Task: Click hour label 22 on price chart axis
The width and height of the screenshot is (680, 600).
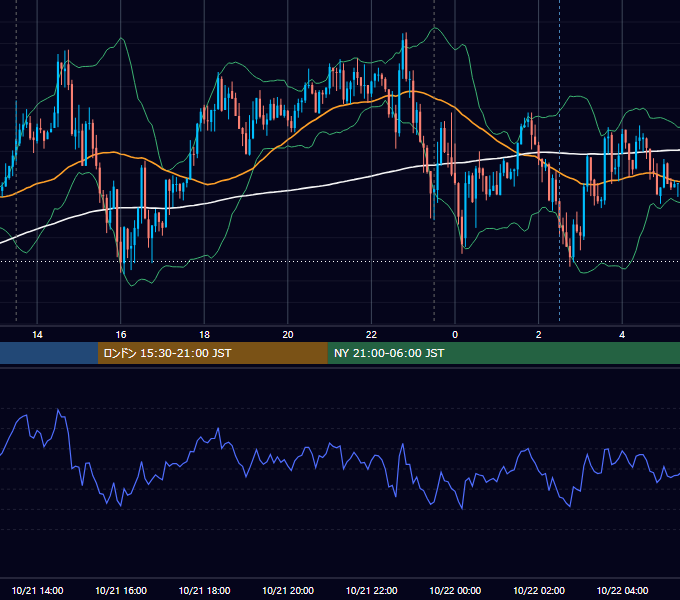Action: click(x=371, y=335)
